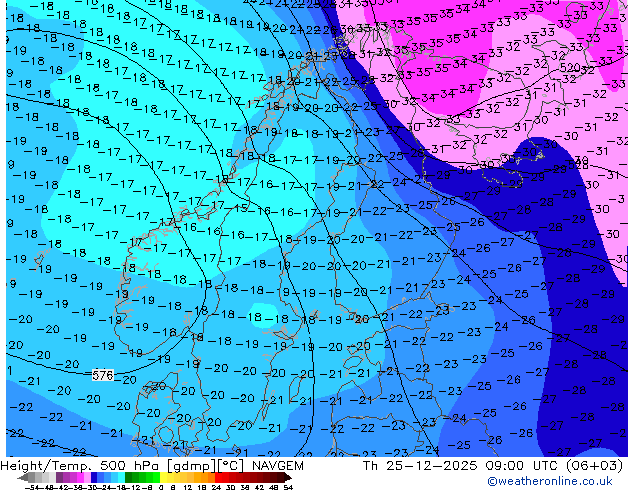The image size is (634, 490).
Task: Select the 520 height contour label
Action: 570,68
